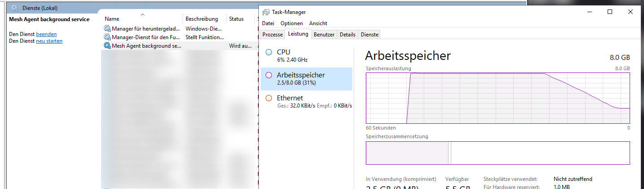Select the Ethernet circle icon in the sidebar
The width and height of the screenshot is (644, 189).
pos(269,98)
